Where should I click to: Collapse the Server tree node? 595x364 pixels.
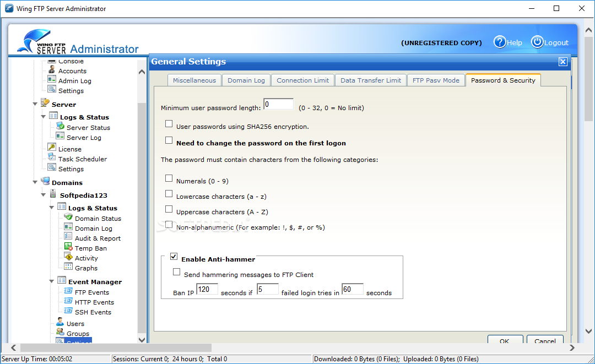tap(35, 104)
